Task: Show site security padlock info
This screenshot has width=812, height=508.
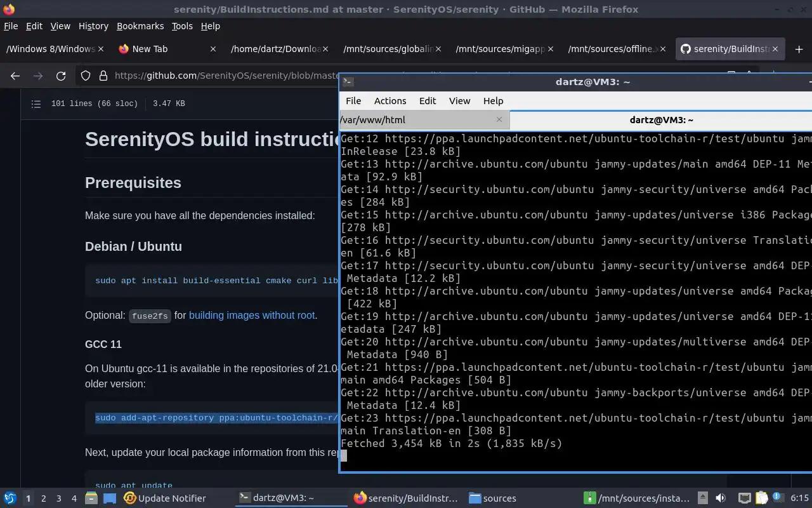Action: point(103,76)
